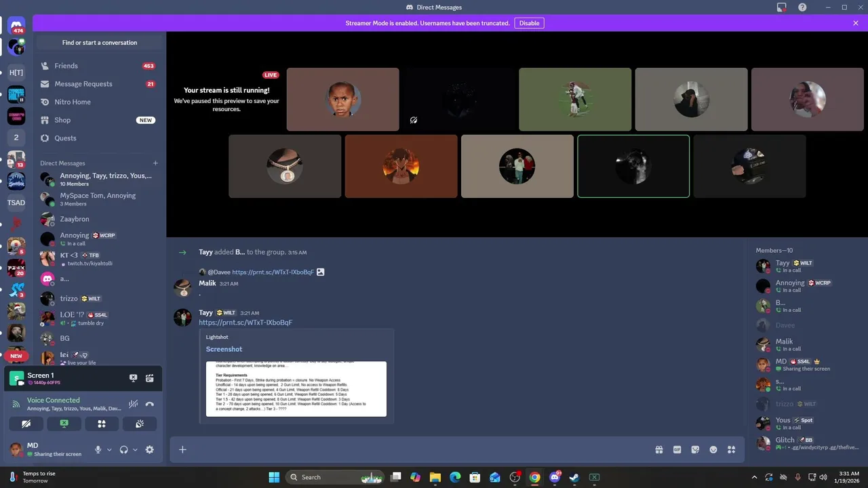Open the emoji picker

coord(713,449)
